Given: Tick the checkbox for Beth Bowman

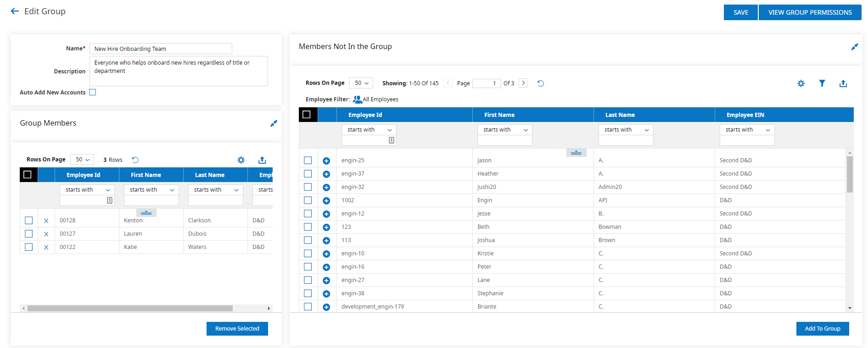Looking at the screenshot, I should 308,226.
